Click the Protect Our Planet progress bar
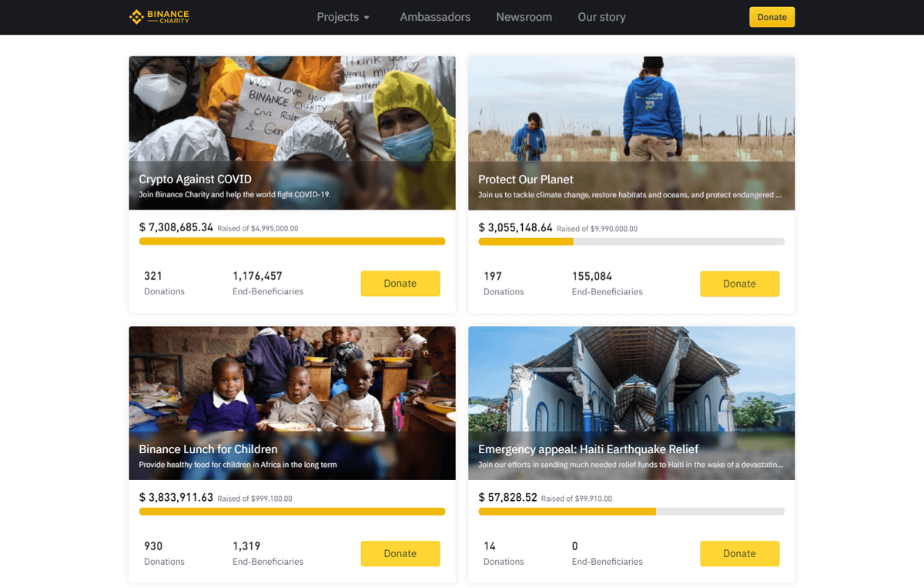924x588 pixels. click(631, 242)
